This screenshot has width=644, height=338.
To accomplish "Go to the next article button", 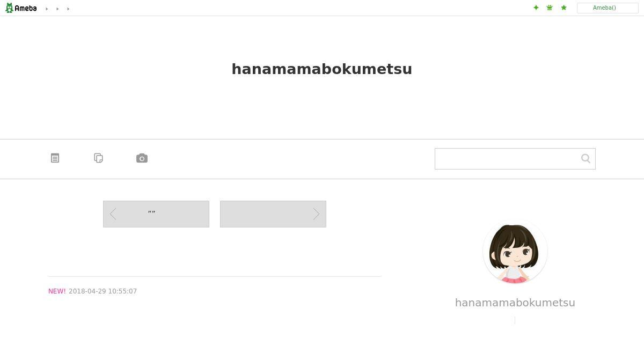I will [273, 214].
